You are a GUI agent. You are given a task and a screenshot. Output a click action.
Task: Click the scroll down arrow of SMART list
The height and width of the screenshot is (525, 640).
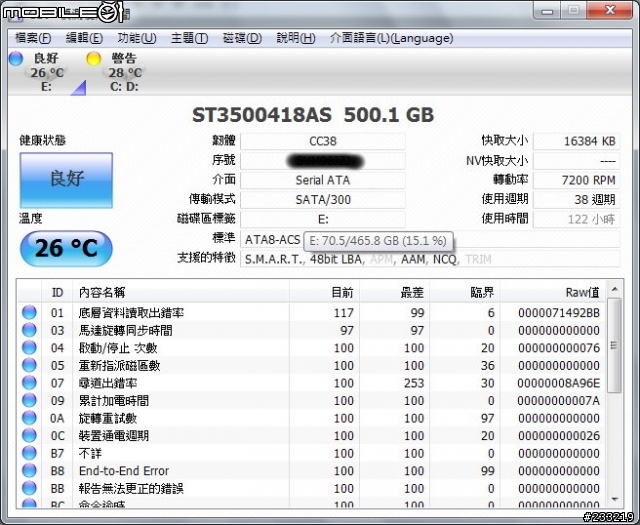[615, 499]
